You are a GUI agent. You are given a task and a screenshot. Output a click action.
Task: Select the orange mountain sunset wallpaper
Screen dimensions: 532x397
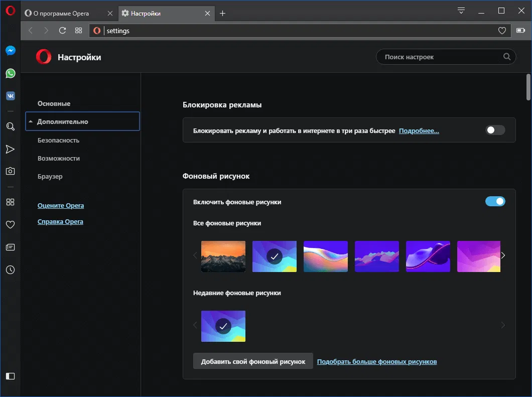point(223,256)
